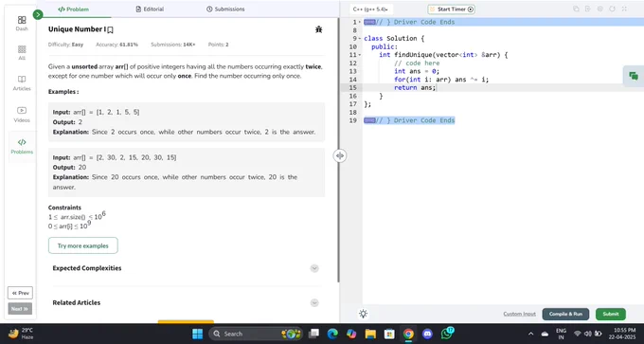The image size is (644, 344).
Task: Collapse code fold arrow on line 11
Action: tap(360, 55)
